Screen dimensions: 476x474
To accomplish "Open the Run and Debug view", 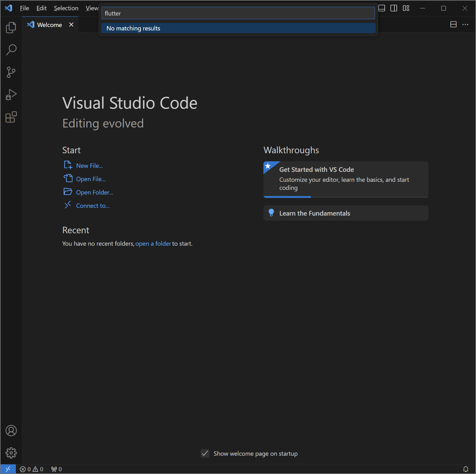I will 11,95.
